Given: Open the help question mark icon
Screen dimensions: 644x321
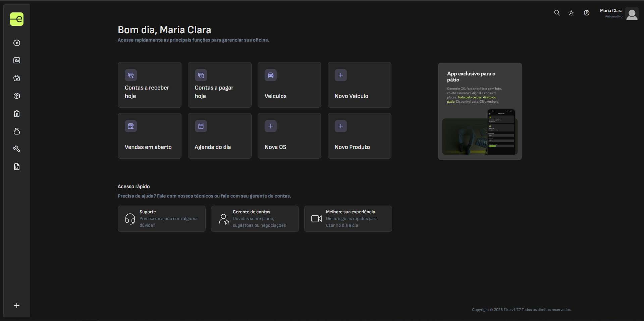Looking at the screenshot, I should pyautogui.click(x=587, y=13).
